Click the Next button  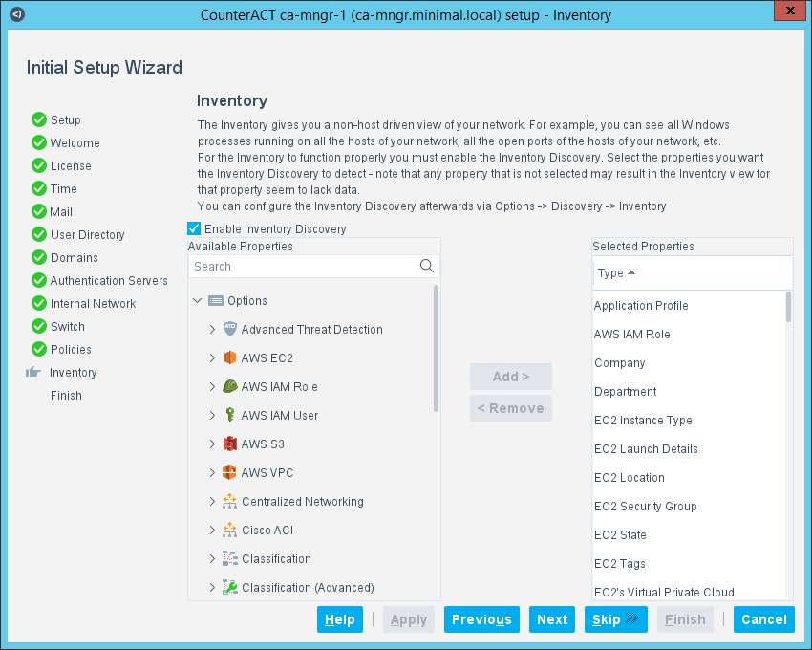[x=552, y=619]
